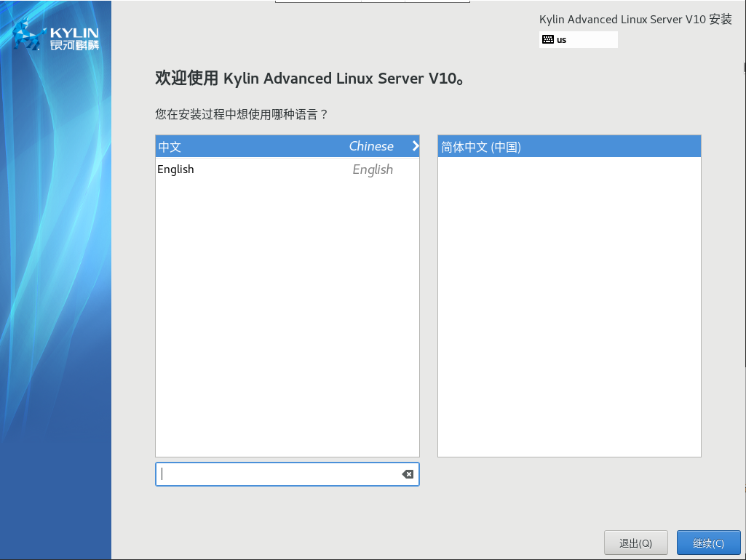This screenshot has width=746, height=560.
Task: Click the italic Chinese label in selected row
Action: pos(371,146)
